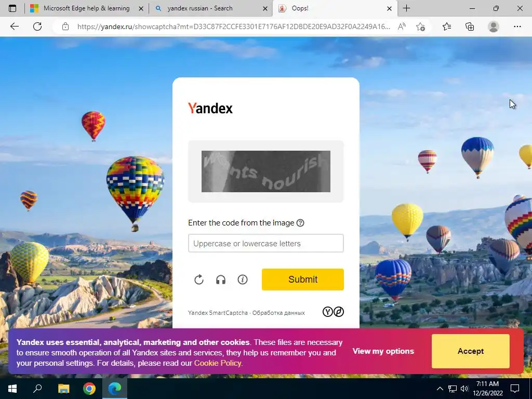The image size is (532, 399).
Task: Submit the captcha code
Action: coord(303,280)
